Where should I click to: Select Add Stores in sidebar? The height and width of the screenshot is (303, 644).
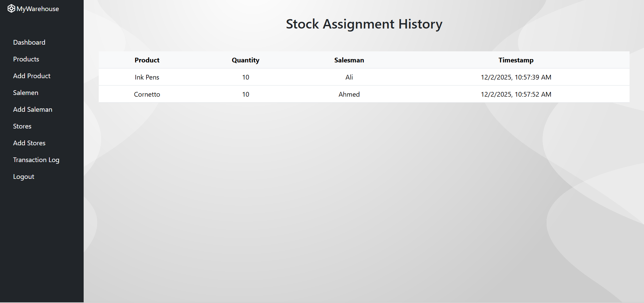tap(29, 143)
